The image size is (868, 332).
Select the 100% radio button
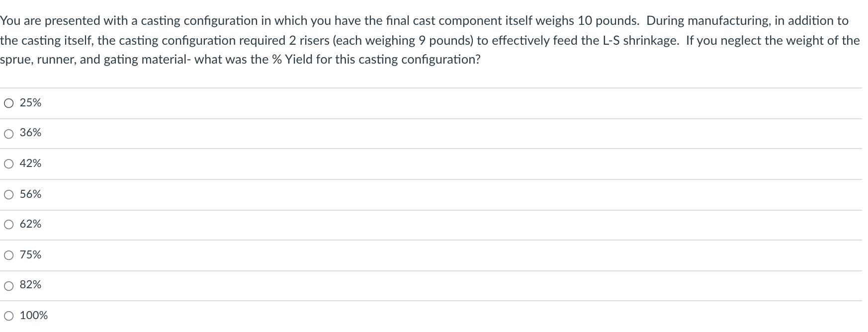(x=8, y=316)
